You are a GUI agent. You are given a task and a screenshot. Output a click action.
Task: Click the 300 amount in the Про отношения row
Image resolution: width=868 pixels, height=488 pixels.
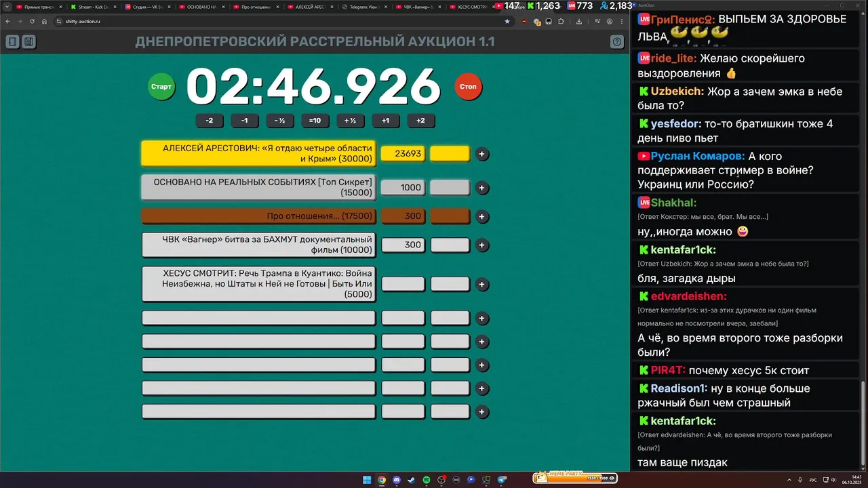point(403,216)
